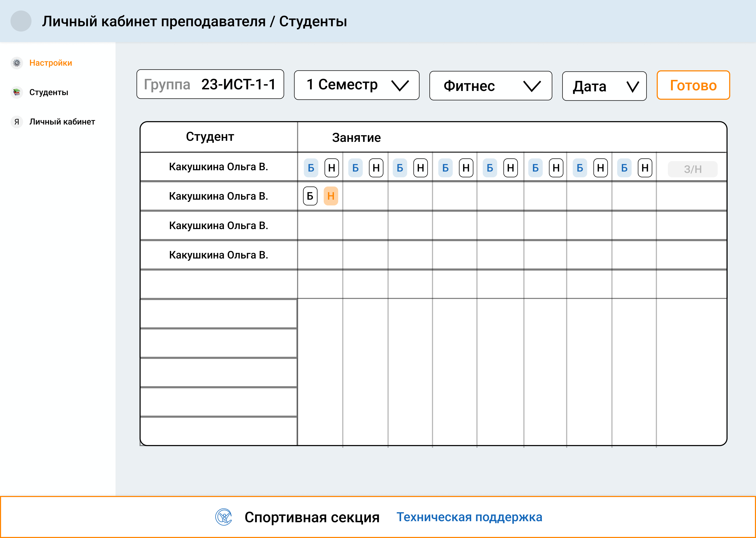Click the gear icon beside Настройки
Screen dimensions: 756x538
point(17,63)
